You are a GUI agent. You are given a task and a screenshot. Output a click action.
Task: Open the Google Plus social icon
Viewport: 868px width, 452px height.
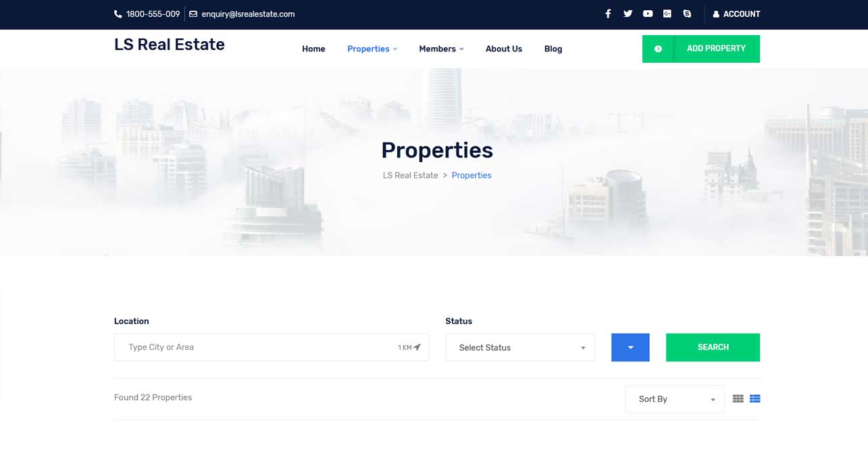point(667,14)
